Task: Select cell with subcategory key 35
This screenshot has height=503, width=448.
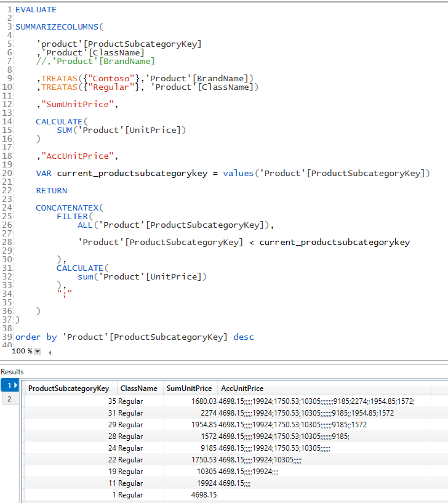Action: coord(71,401)
